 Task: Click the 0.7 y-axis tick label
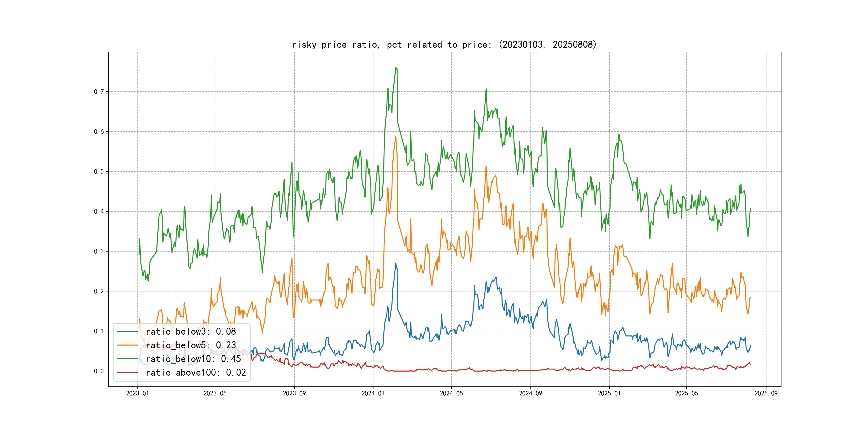(x=99, y=92)
